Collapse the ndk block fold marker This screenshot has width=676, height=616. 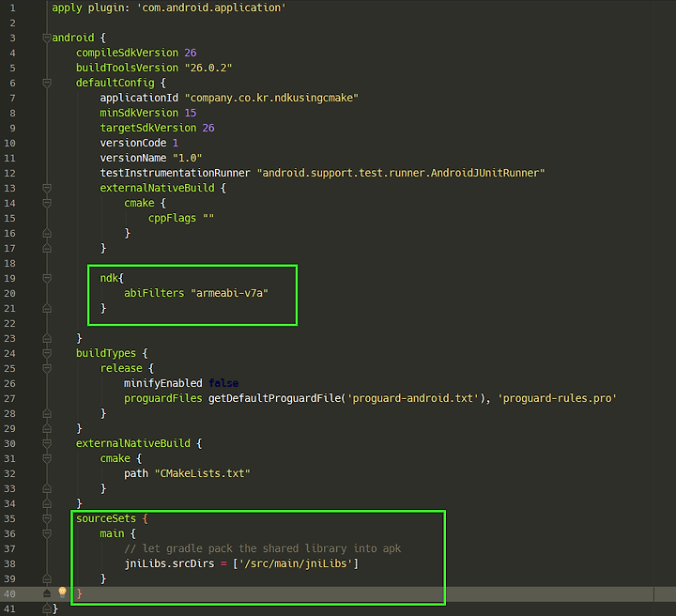point(47,278)
